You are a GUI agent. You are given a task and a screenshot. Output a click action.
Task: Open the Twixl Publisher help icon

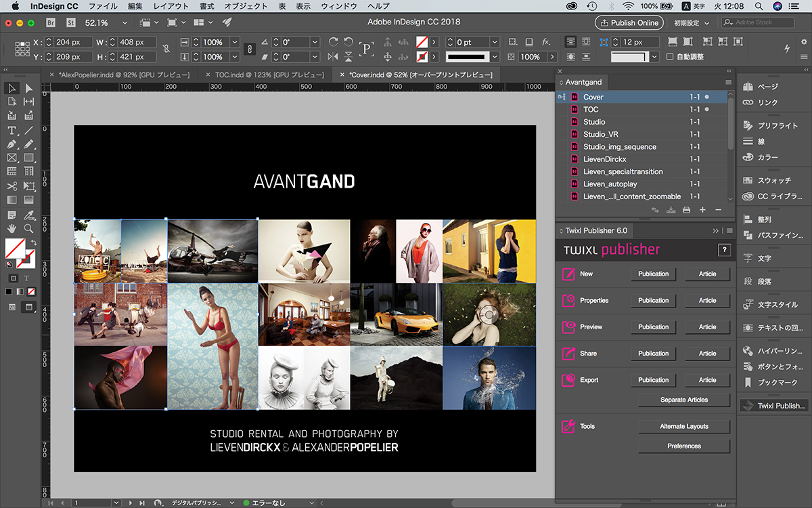click(x=725, y=250)
